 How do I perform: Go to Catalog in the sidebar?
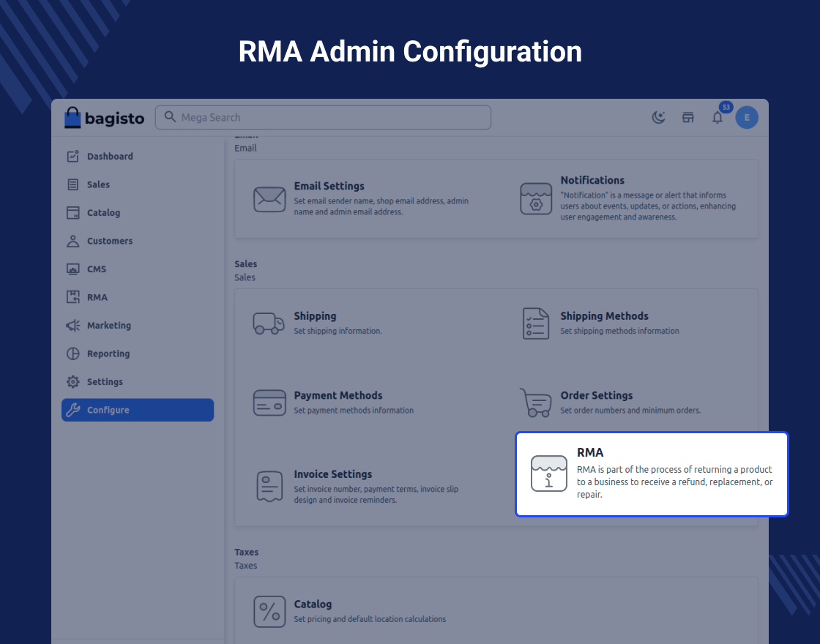pos(103,213)
